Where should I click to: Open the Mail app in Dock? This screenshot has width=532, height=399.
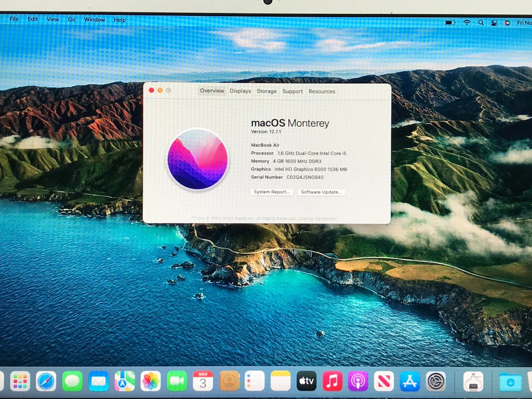point(99,381)
